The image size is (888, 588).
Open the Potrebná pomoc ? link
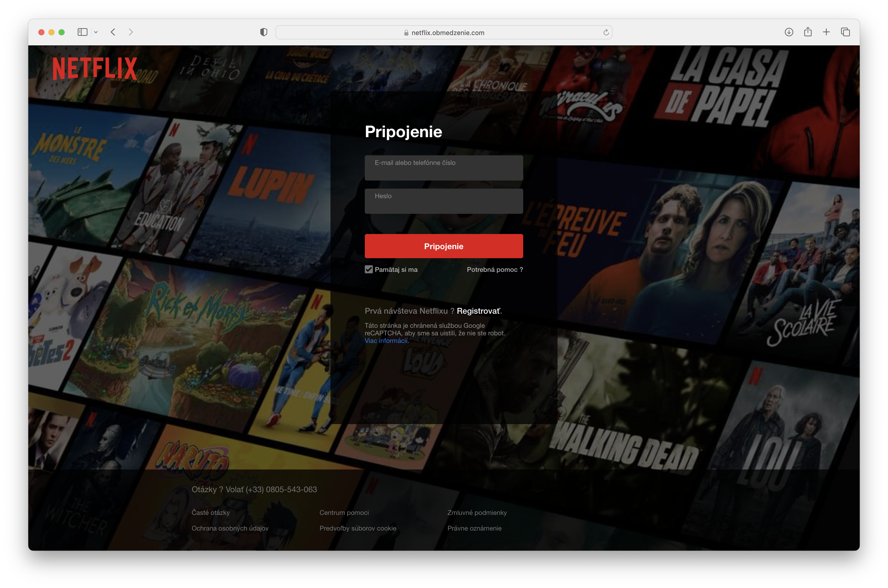coord(494,270)
